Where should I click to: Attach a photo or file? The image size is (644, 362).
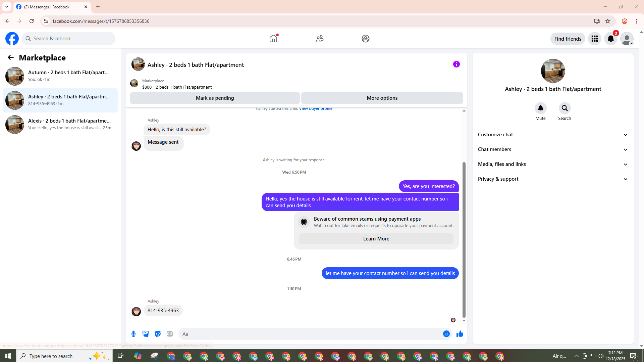click(x=146, y=334)
